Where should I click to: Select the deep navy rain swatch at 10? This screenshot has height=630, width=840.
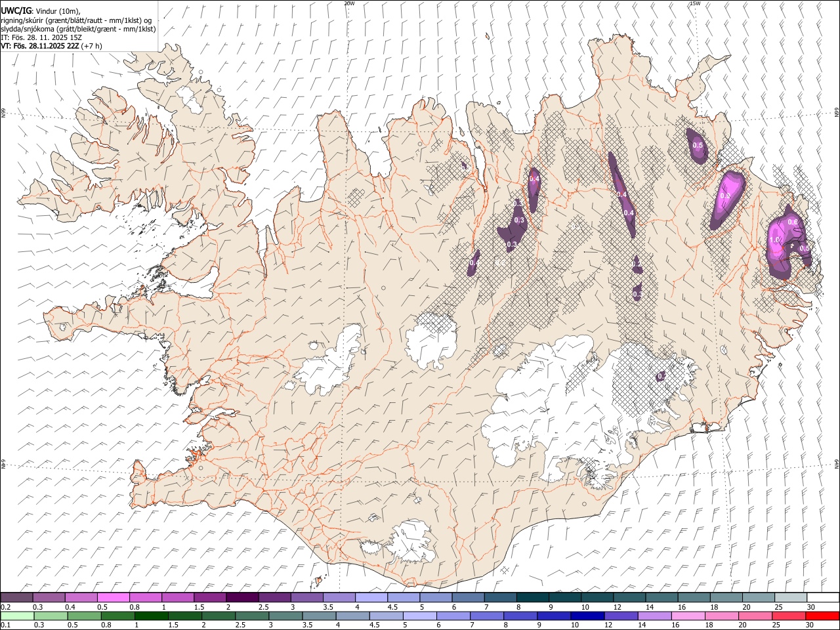pyautogui.click(x=587, y=616)
